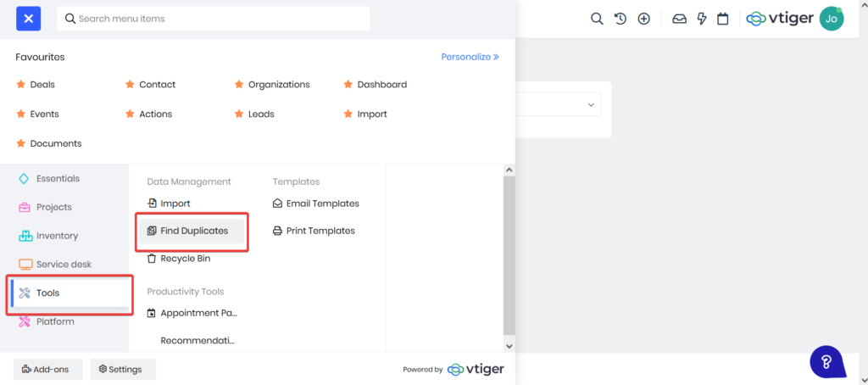The width and height of the screenshot is (868, 385).
Task: Click the Add-ons button
Action: click(x=47, y=369)
